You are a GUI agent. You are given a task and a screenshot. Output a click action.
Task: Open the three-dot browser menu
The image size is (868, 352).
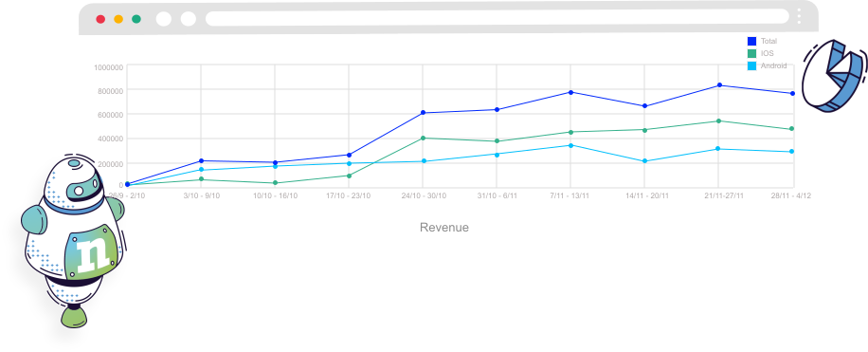coord(799,17)
